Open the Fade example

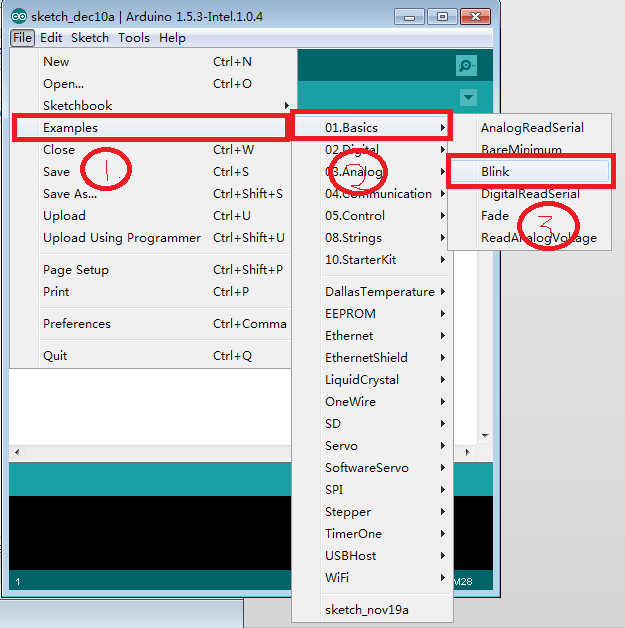pos(529,216)
